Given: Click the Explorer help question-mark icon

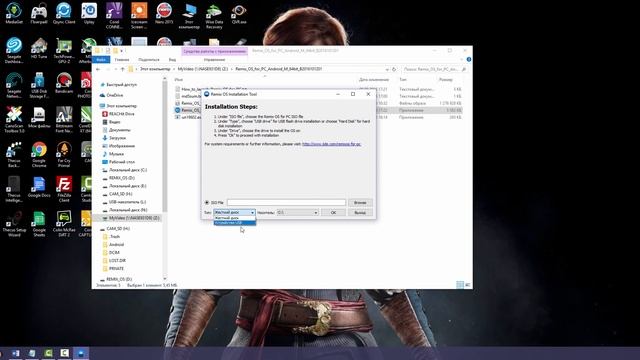Looking at the screenshot, I should coord(469,60).
